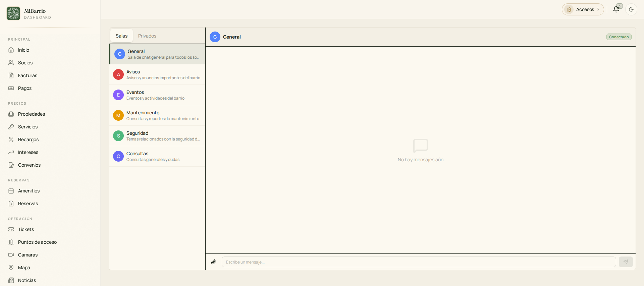644x286 pixels.
Task: Focus the Escribe un mensaje input
Action: [419, 262]
